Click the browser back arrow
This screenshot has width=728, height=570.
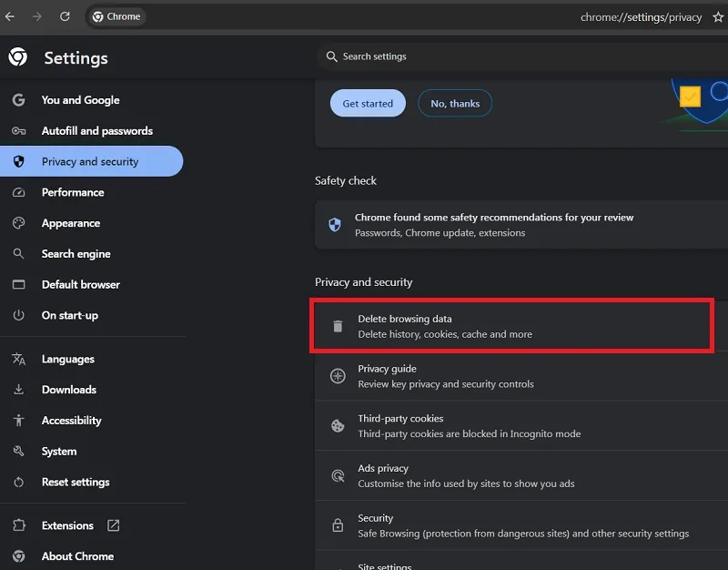pos(10,16)
